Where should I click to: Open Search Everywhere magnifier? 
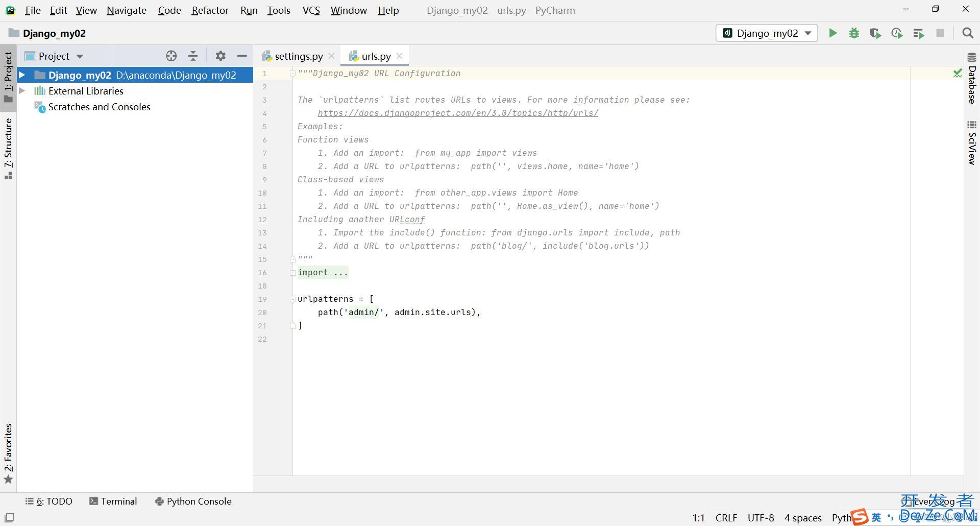pyautogui.click(x=967, y=33)
